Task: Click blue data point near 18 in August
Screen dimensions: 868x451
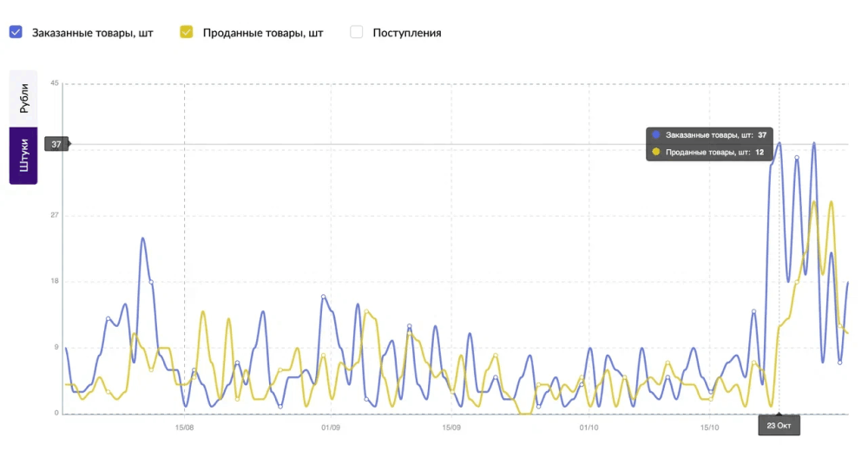Action: (x=151, y=282)
